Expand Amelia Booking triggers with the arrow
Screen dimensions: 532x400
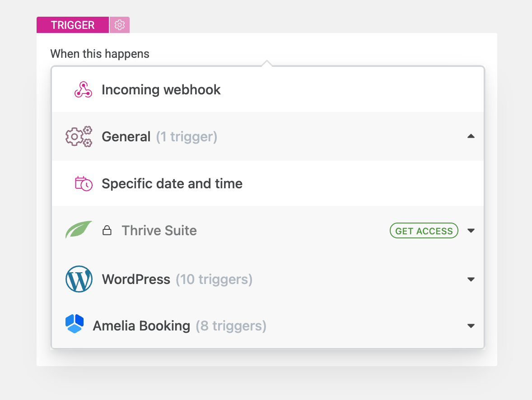click(471, 326)
